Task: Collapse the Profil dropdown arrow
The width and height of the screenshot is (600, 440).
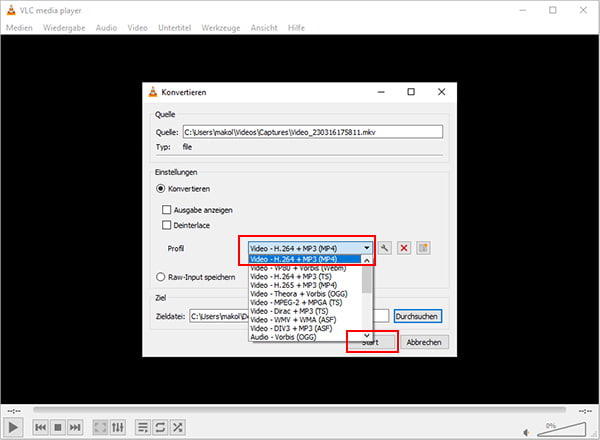Action: (367, 248)
